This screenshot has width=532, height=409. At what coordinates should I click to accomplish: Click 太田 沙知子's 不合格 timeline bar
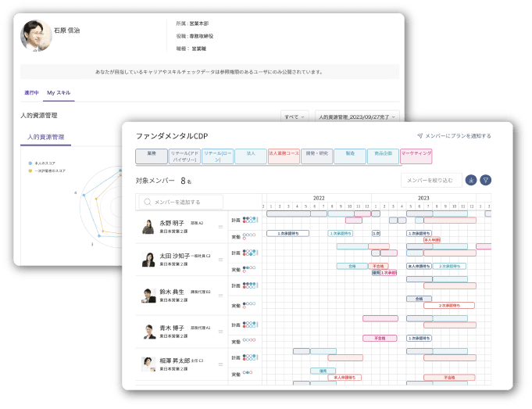(378, 267)
